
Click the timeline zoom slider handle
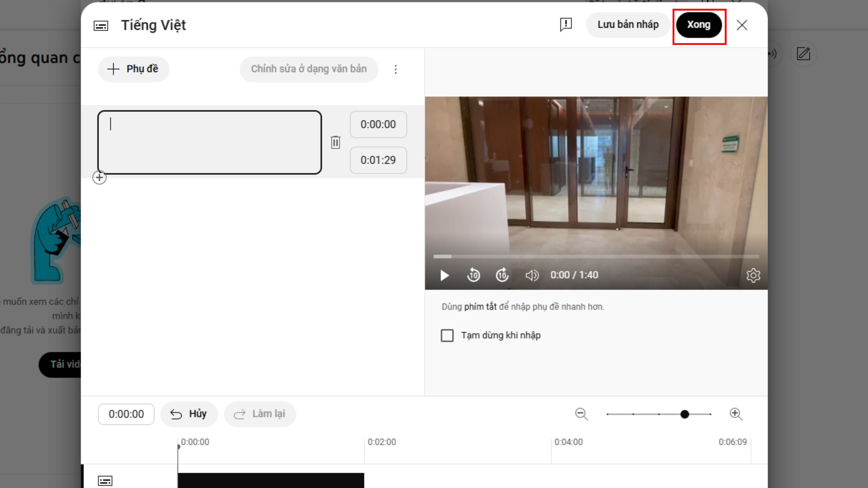[684, 414]
